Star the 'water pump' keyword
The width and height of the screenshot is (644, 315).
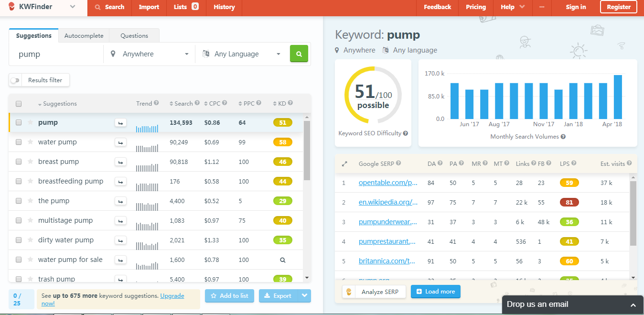(31, 142)
